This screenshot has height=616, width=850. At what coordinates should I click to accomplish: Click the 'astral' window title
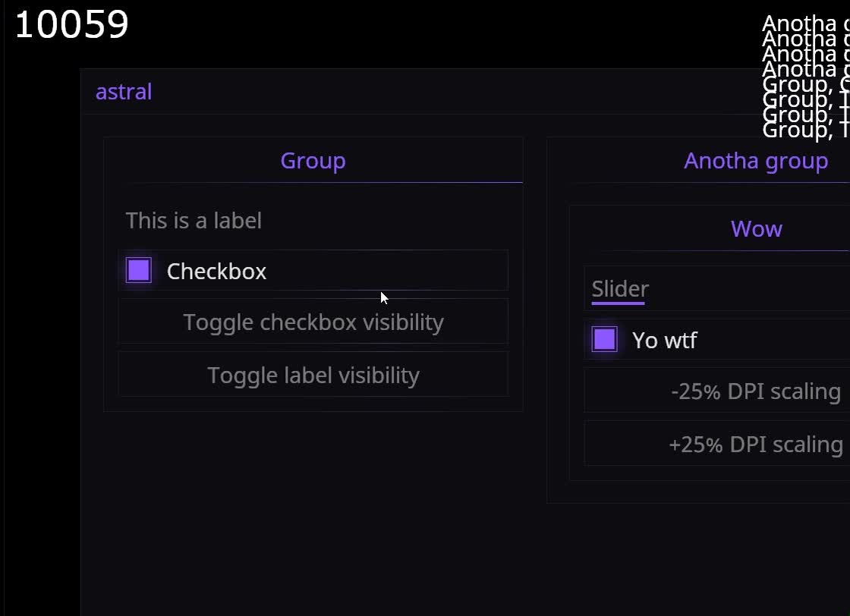[x=124, y=92]
